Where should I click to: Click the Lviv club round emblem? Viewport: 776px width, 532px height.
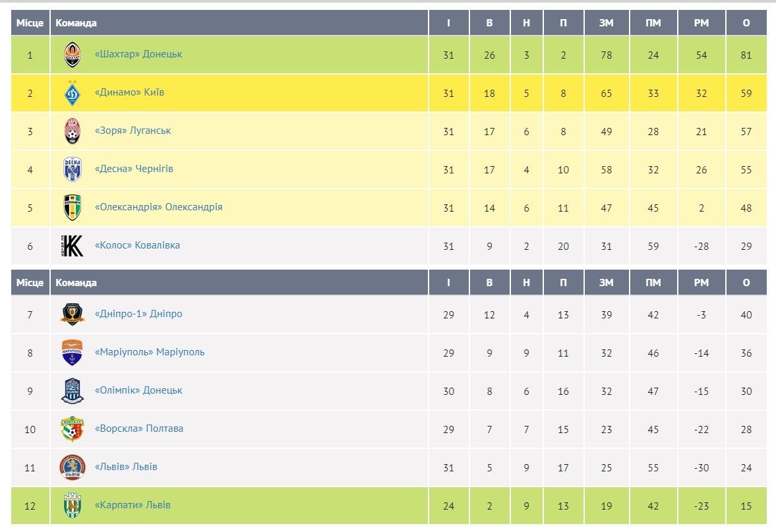pyautogui.click(x=73, y=467)
